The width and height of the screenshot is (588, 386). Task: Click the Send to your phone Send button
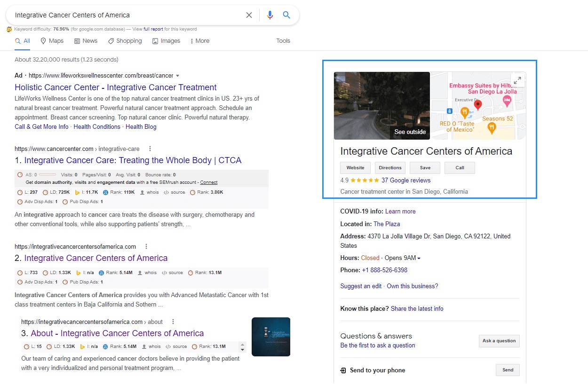coord(508,370)
